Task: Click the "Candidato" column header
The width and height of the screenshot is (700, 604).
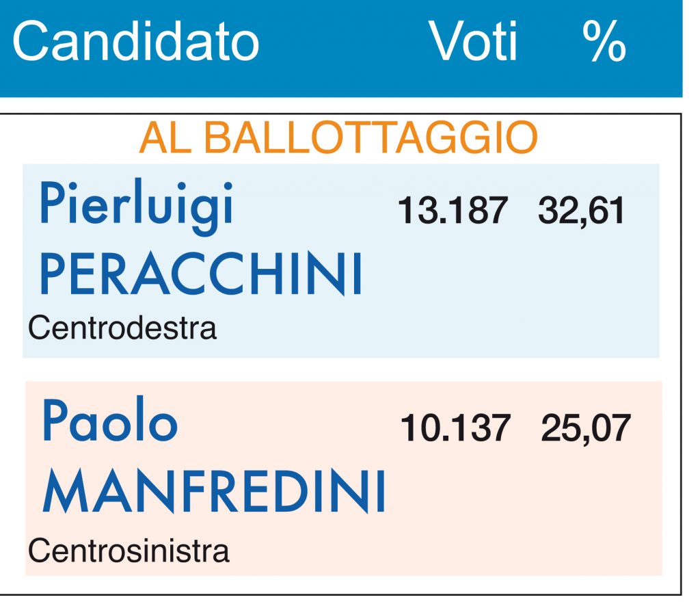Action: 135,42
